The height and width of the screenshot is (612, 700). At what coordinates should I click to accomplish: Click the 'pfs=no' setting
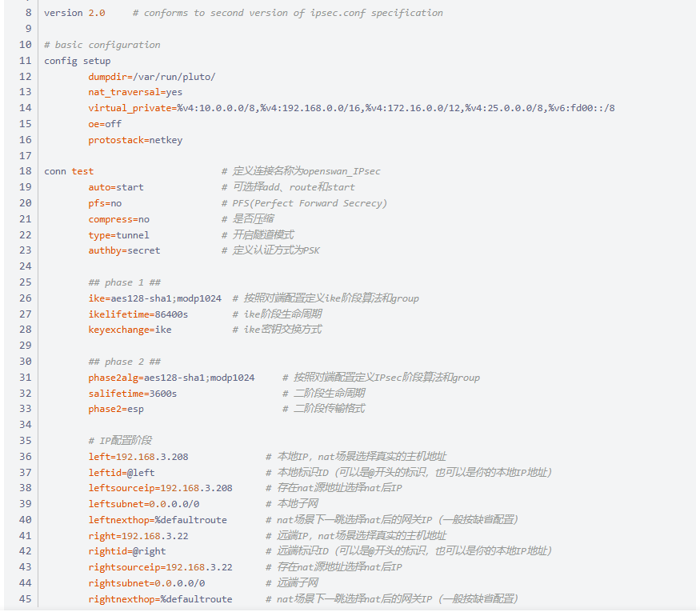(x=105, y=203)
